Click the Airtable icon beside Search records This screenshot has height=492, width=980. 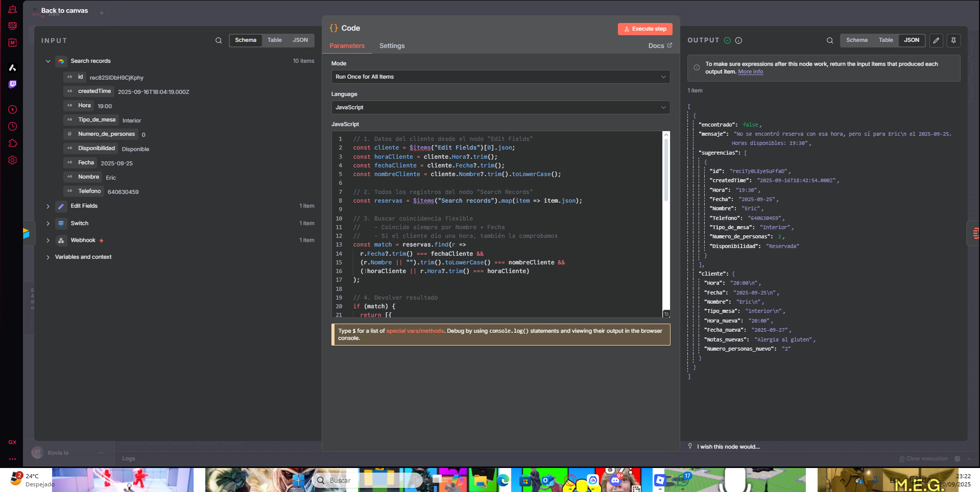pos(61,61)
